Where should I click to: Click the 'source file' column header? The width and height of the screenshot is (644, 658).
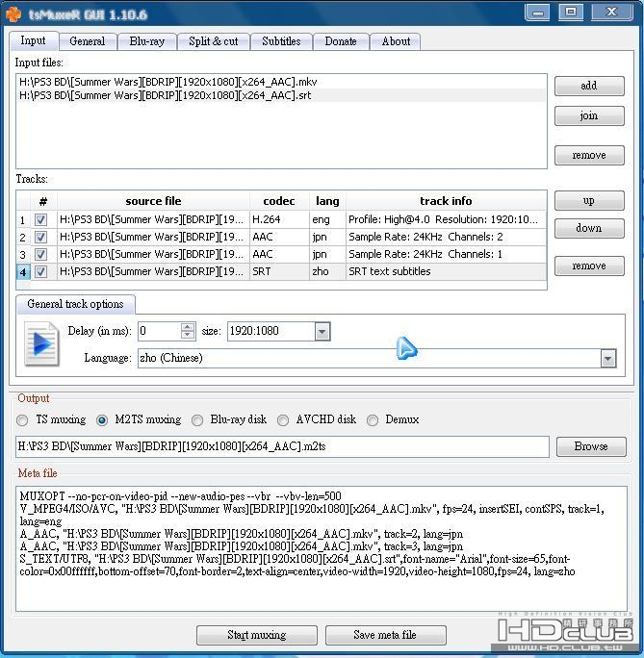click(153, 201)
